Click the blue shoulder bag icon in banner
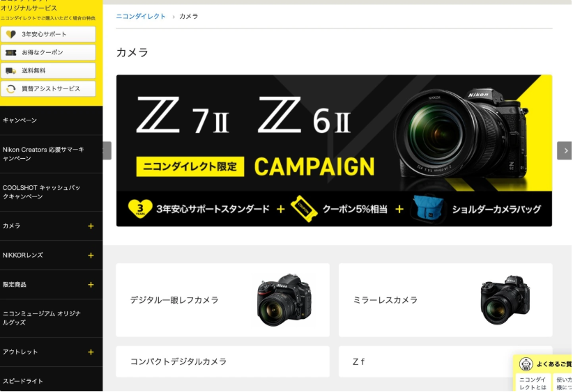This screenshot has width=573, height=392. tap(427, 209)
